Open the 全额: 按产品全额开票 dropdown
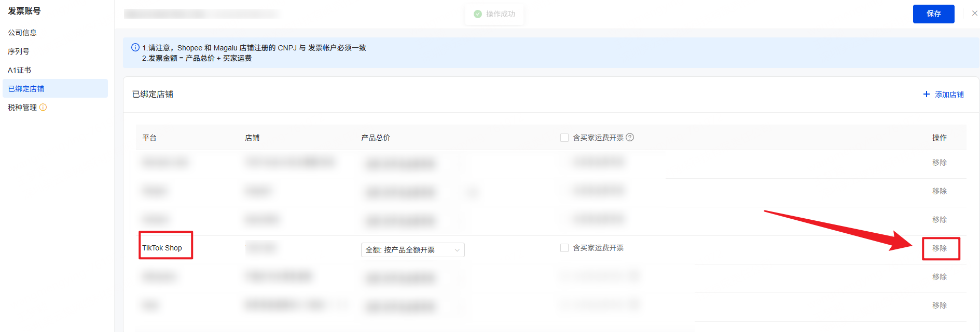 coord(412,250)
